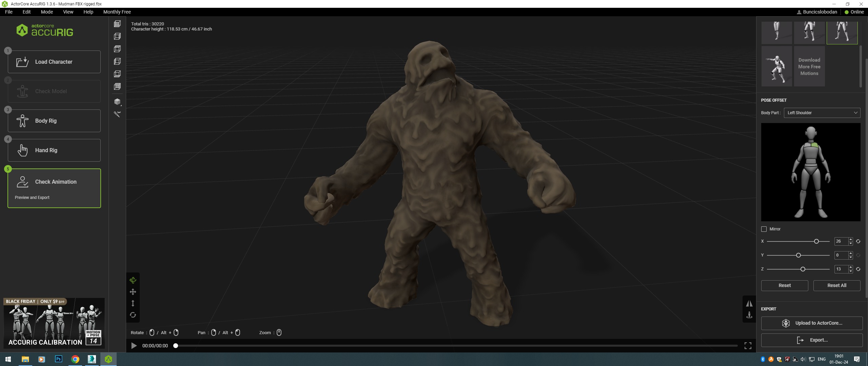The image size is (868, 366).
Task: Click the Reset All button
Action: pos(837,285)
